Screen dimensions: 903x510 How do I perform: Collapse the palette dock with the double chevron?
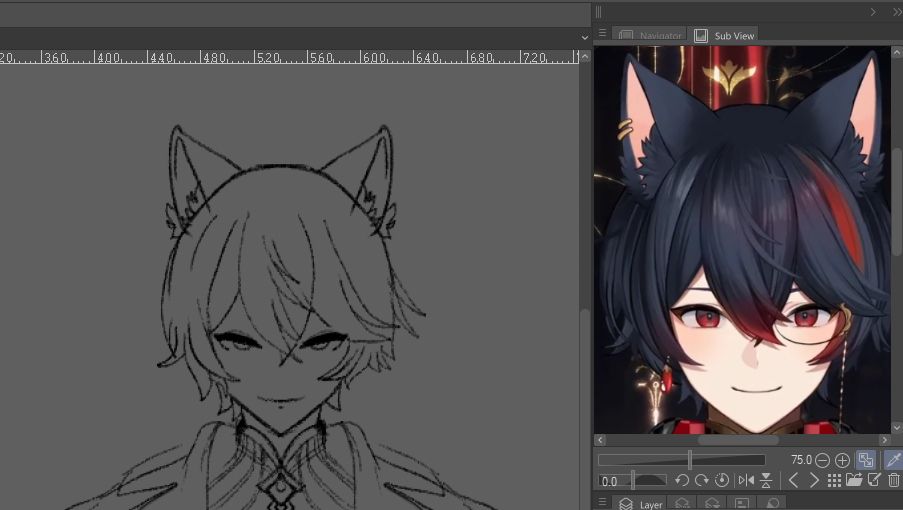pos(897,12)
